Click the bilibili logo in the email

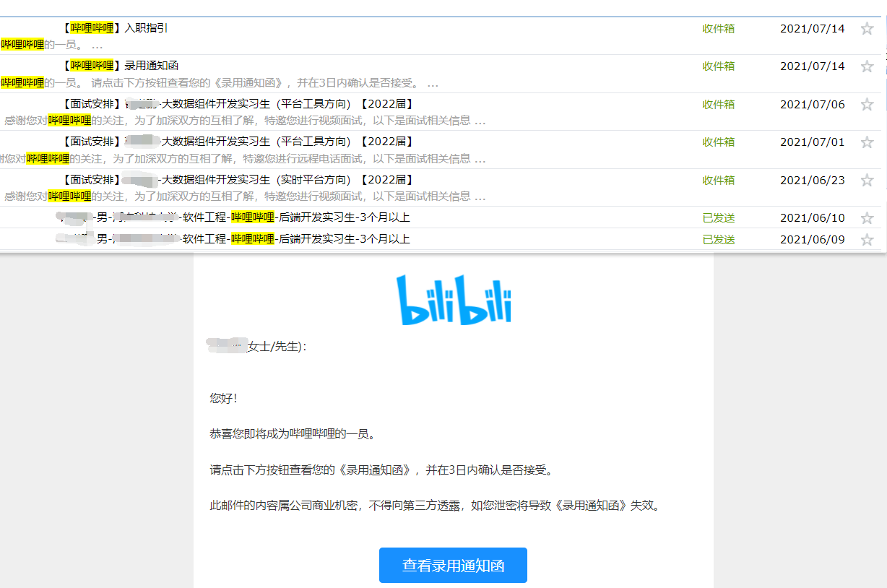pyautogui.click(x=454, y=299)
